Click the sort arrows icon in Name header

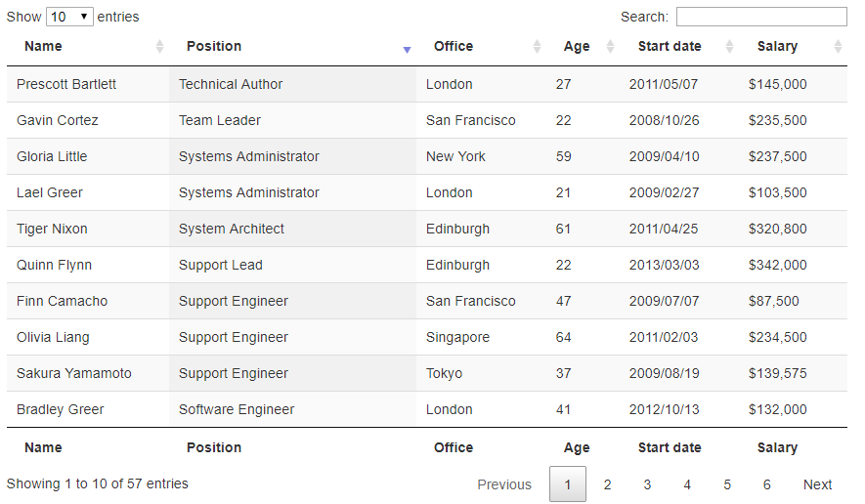(x=160, y=47)
